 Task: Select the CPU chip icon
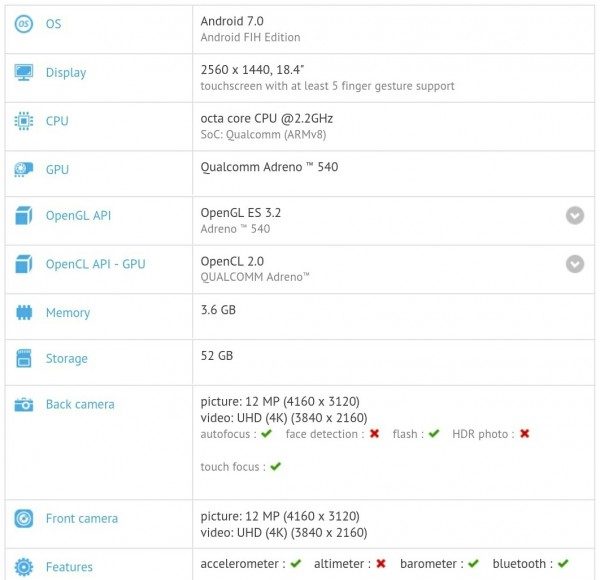(x=23, y=121)
